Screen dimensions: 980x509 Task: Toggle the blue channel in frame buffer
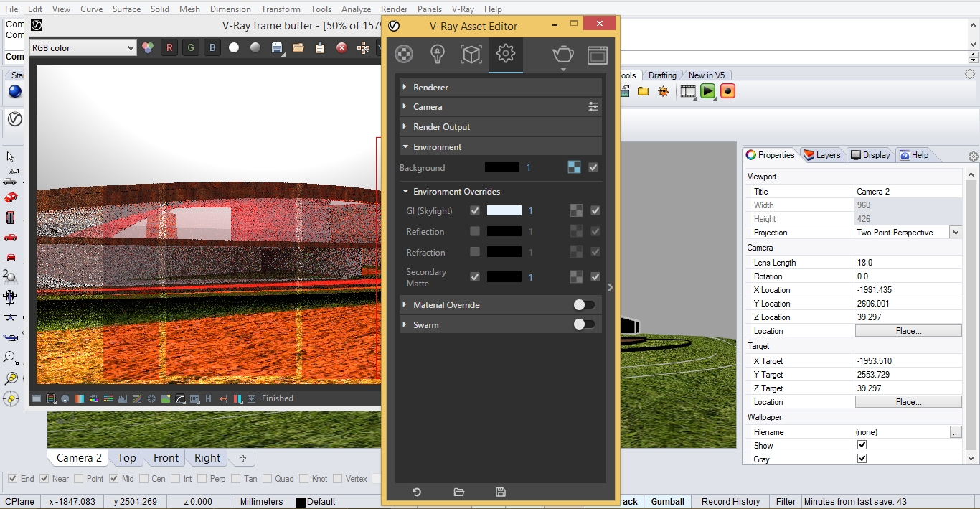point(212,48)
